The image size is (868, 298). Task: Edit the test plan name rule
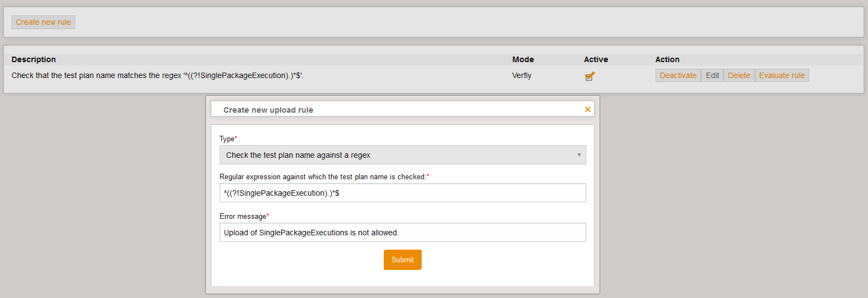[x=712, y=75]
